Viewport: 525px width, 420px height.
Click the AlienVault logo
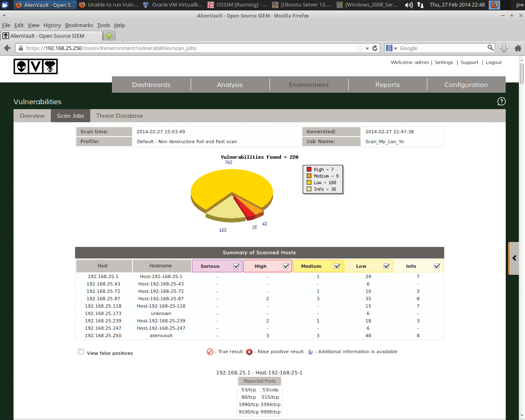(x=36, y=66)
